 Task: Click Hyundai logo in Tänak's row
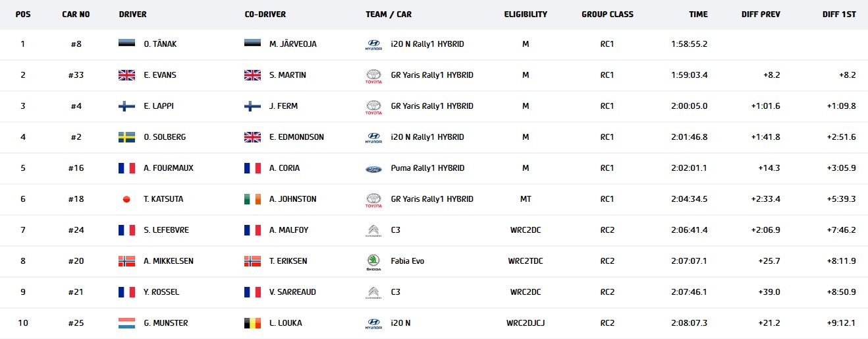pyautogui.click(x=373, y=45)
